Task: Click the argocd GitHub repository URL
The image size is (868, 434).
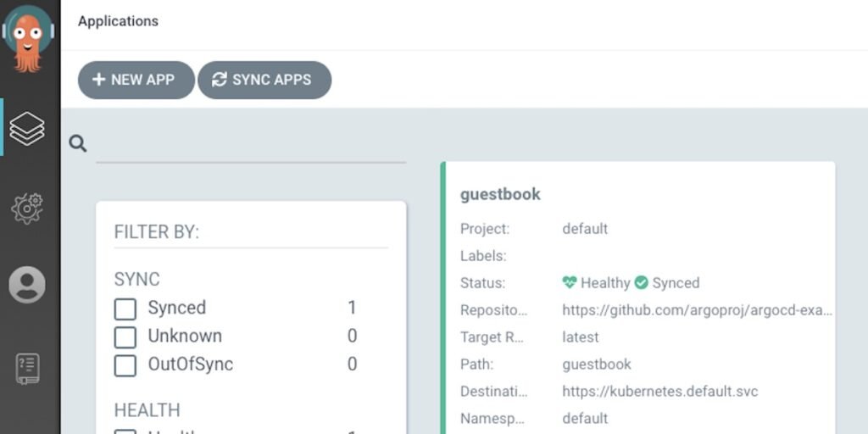Action: (697, 310)
